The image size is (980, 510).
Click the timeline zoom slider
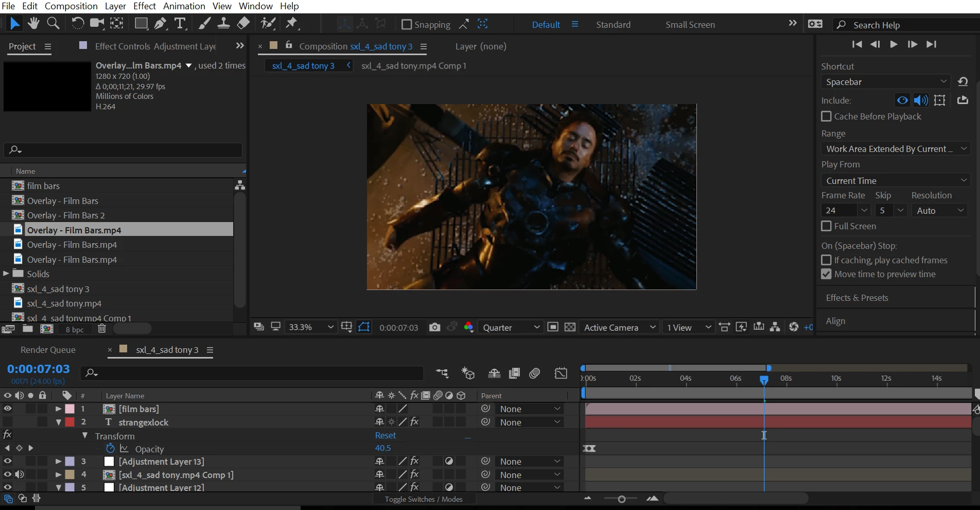[x=621, y=499]
